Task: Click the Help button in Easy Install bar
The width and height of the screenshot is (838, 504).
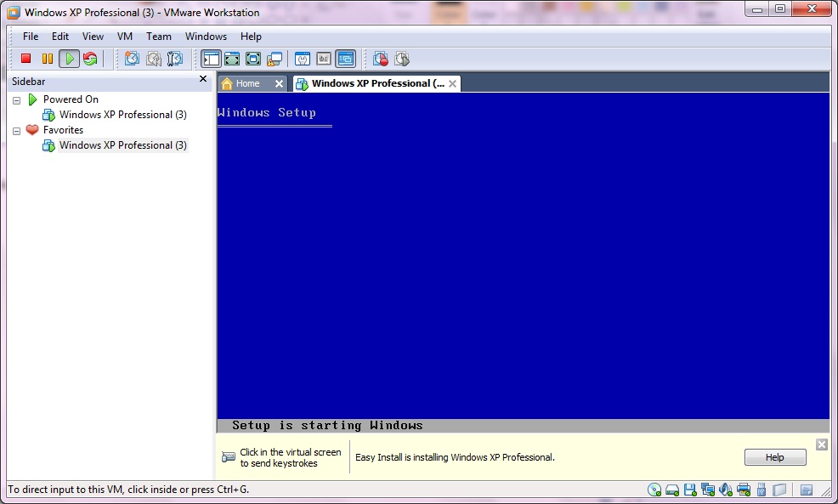Action: pyautogui.click(x=775, y=457)
